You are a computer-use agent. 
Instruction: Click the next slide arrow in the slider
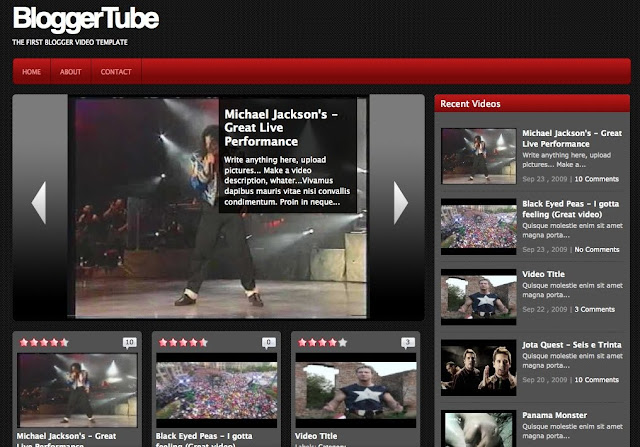click(400, 202)
